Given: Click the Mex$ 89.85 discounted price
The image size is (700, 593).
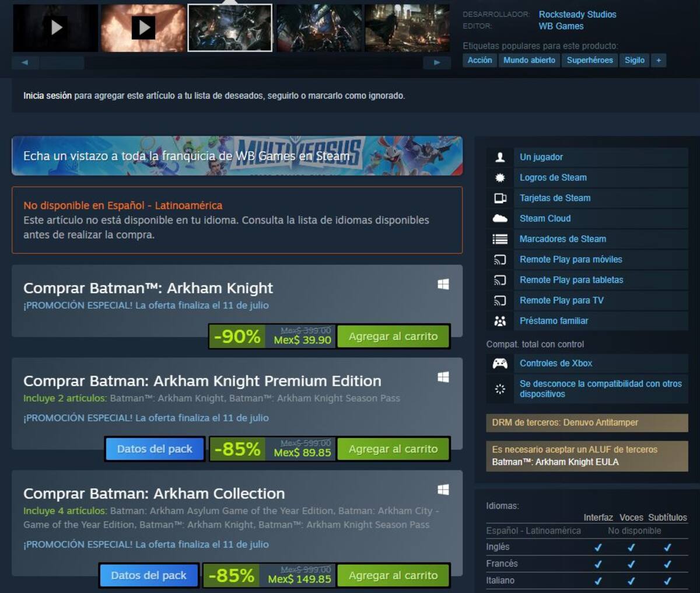Looking at the screenshot, I should point(302,453).
